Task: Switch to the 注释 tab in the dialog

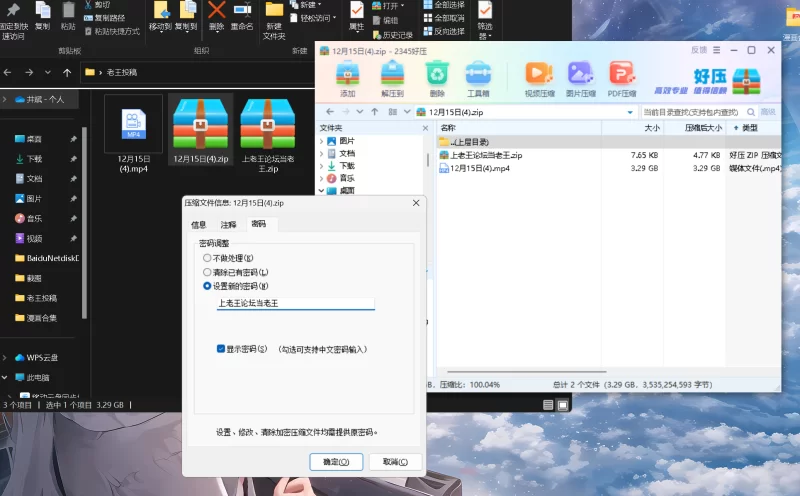Action: [x=228, y=224]
